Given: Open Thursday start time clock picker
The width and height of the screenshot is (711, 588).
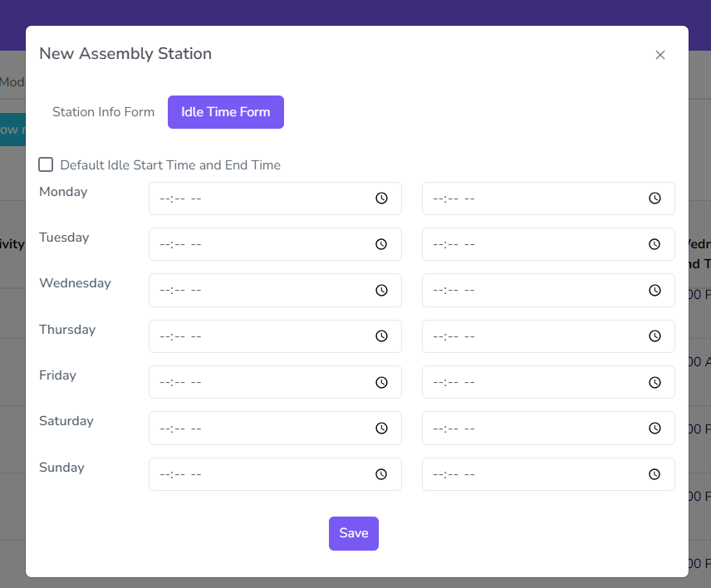Looking at the screenshot, I should coord(381,336).
